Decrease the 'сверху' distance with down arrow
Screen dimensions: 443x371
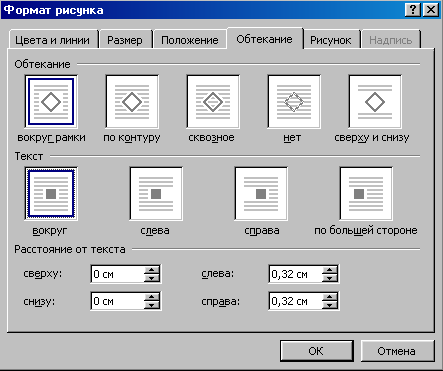152,278
